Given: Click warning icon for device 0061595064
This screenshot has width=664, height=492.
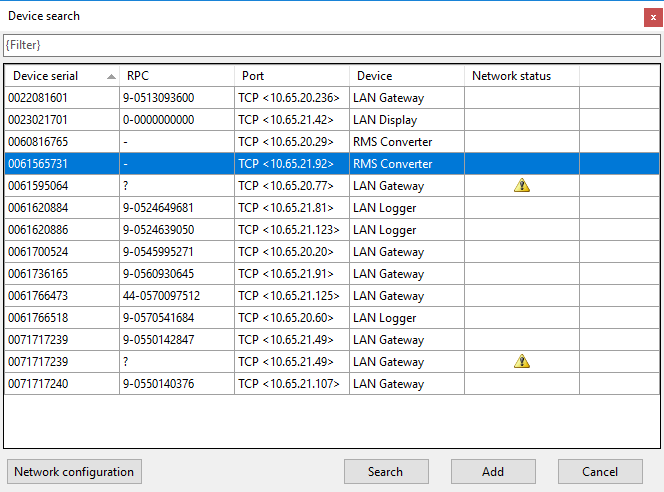Looking at the screenshot, I should click(522, 185).
